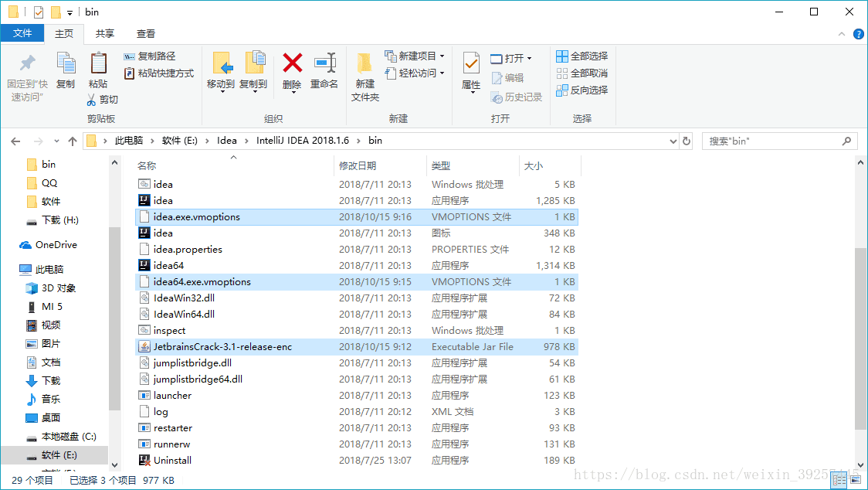Screen dimensions: 868x490
Task: Select 3D 对象 in navigation pane
Action: [50, 288]
